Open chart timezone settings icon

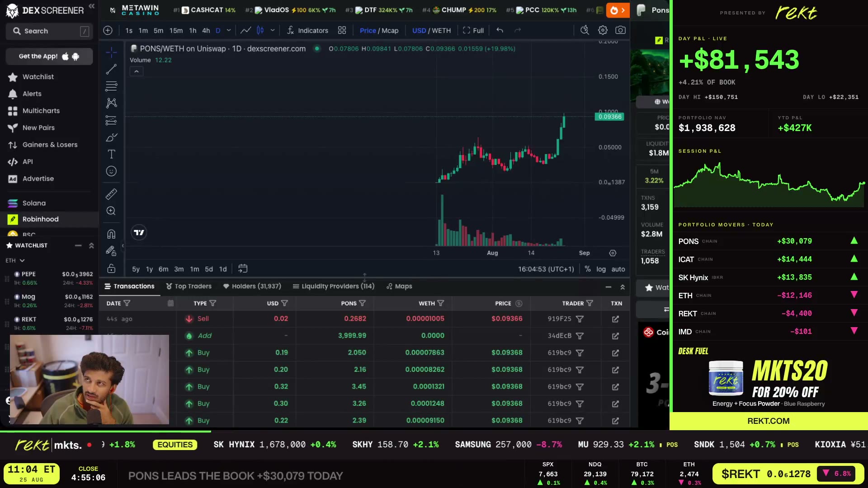pyautogui.click(x=613, y=253)
